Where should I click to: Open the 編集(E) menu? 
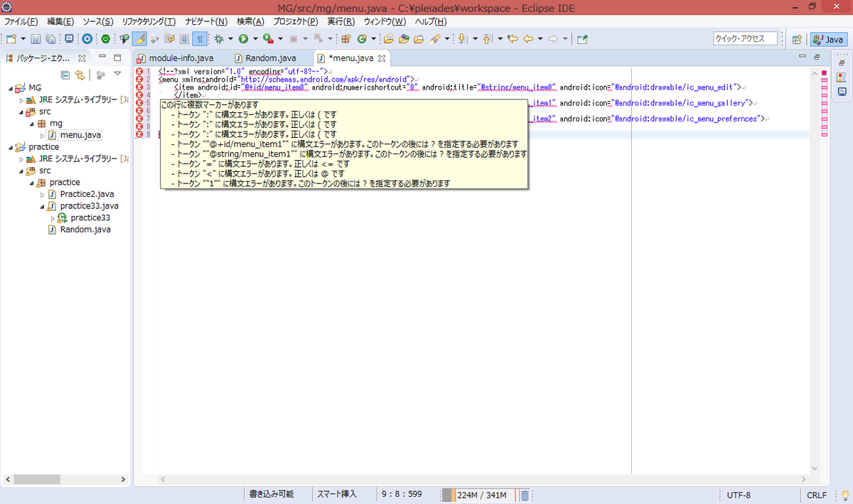(x=61, y=22)
